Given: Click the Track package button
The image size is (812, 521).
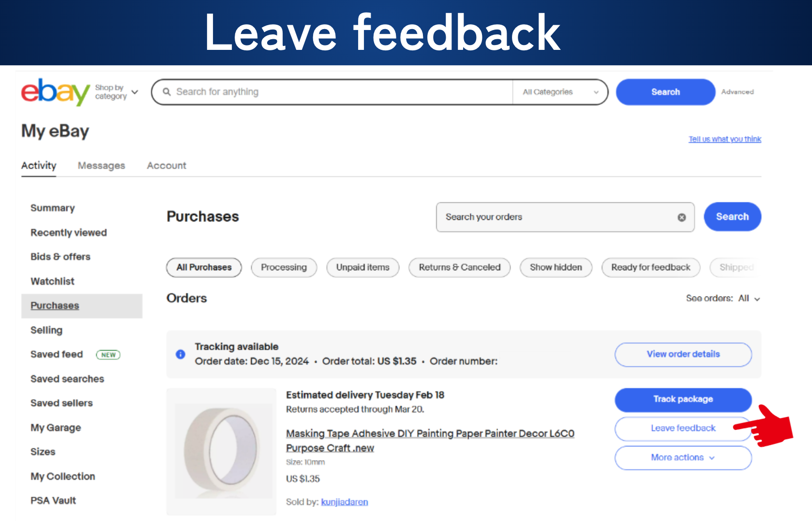Looking at the screenshot, I should [683, 399].
